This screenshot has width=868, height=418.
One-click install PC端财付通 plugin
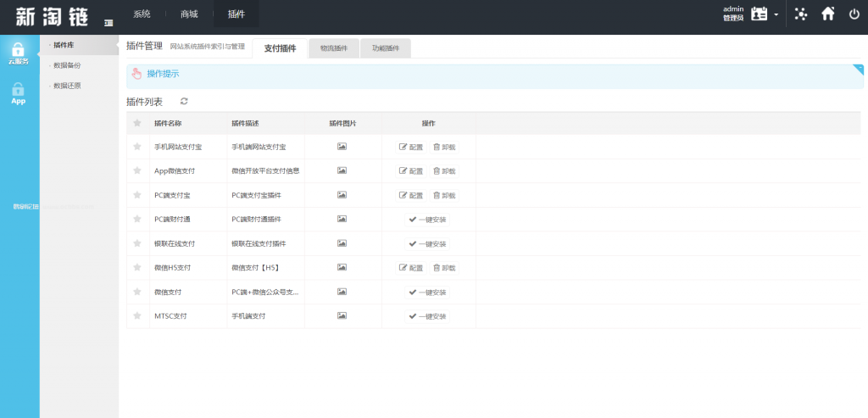pyautogui.click(x=427, y=220)
